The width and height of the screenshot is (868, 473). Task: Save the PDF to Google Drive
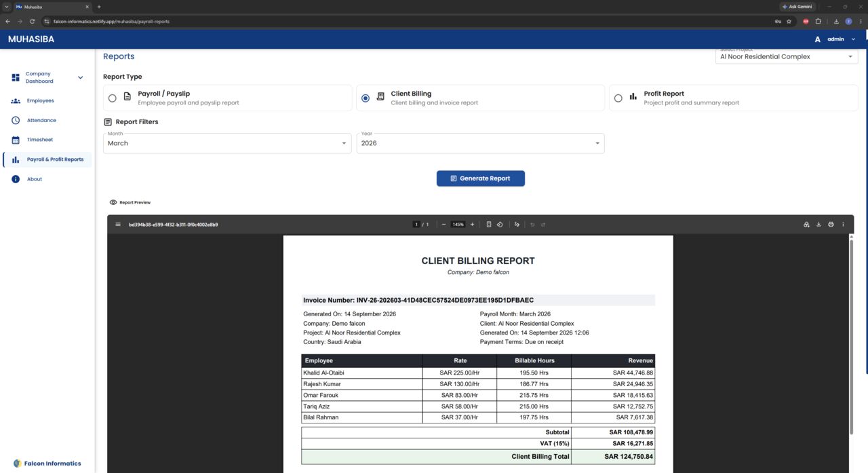click(x=806, y=225)
